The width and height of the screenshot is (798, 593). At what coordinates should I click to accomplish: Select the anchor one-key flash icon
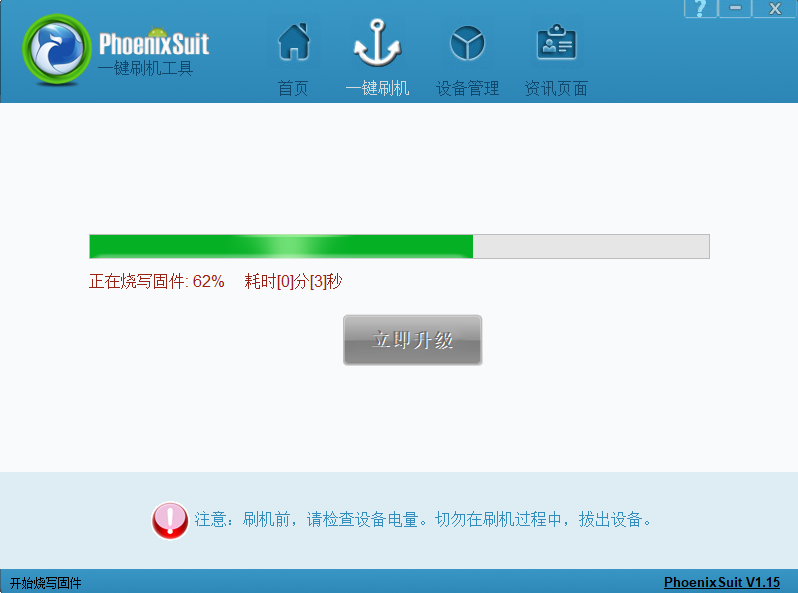(x=377, y=43)
